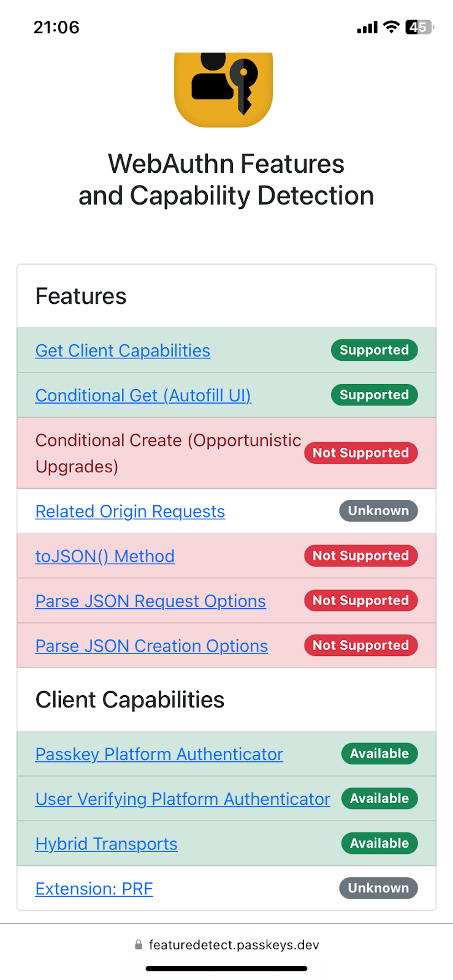The image size is (453, 980).
Task: Open Parse JSON Request Options link
Action: 151,601
